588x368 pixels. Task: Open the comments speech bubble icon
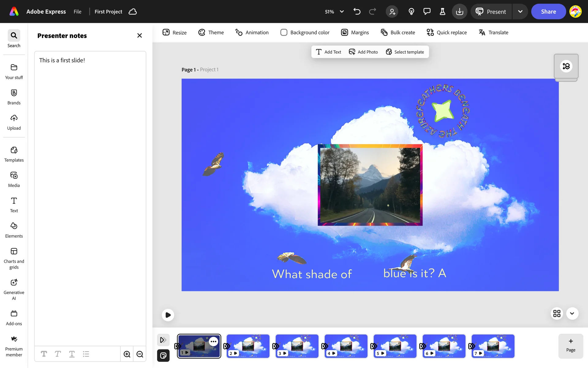427,12
